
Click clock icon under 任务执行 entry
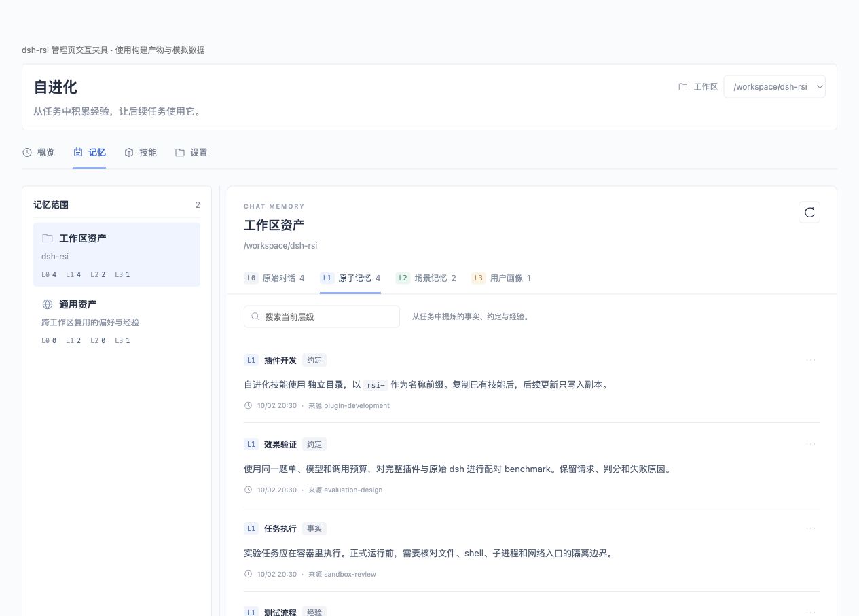tap(248, 574)
